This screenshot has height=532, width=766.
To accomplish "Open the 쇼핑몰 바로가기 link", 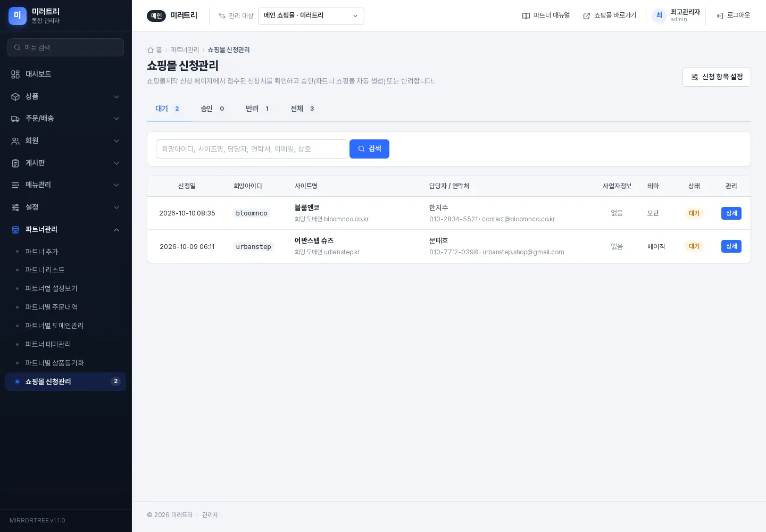I will pos(610,16).
